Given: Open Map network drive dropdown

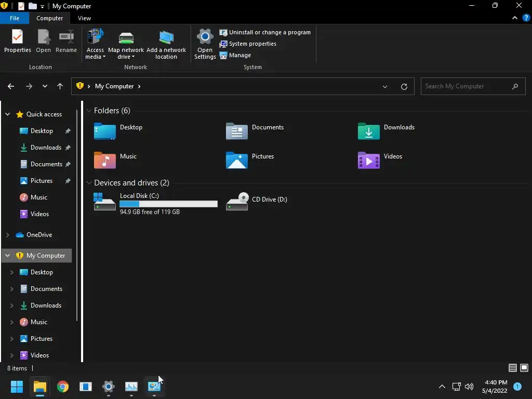Looking at the screenshot, I should click(x=126, y=44).
